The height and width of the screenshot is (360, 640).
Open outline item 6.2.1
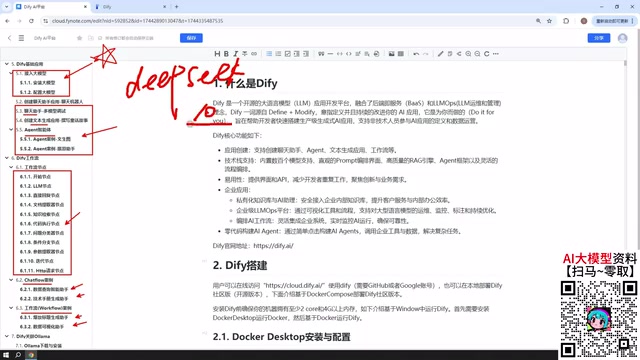point(44,289)
